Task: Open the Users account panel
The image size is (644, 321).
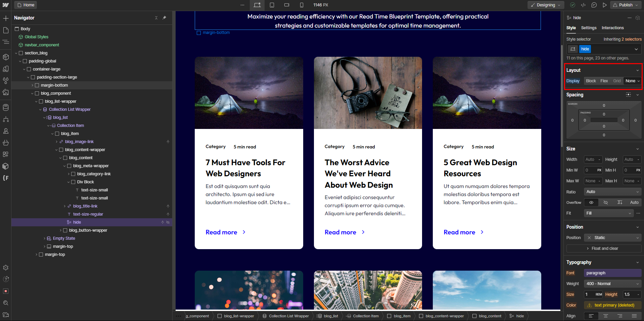Action: (x=6, y=131)
